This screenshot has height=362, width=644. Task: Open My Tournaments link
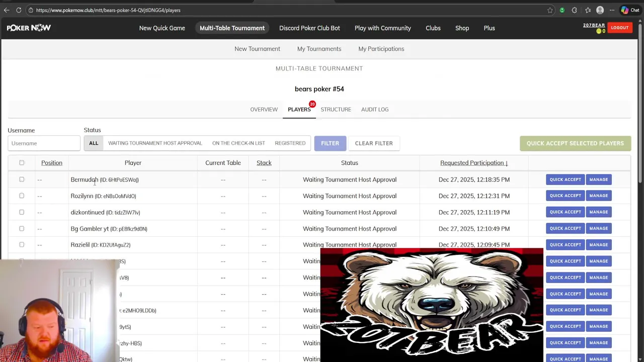pyautogui.click(x=319, y=49)
